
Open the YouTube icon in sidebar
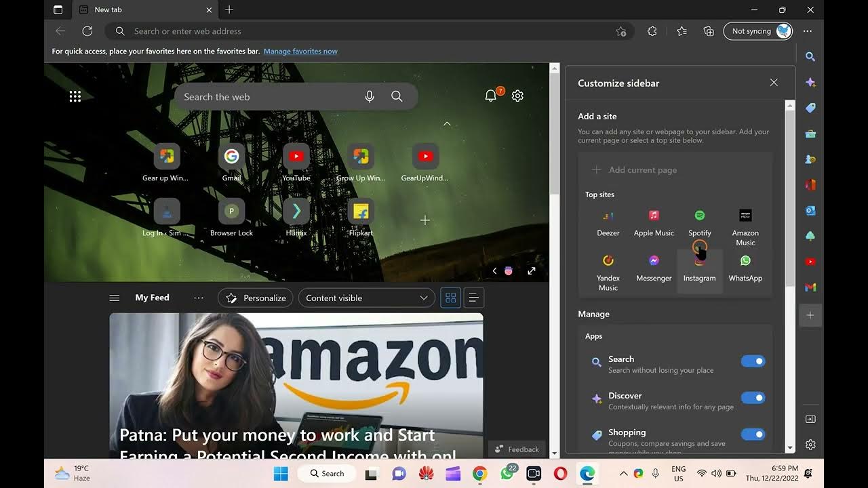810,262
